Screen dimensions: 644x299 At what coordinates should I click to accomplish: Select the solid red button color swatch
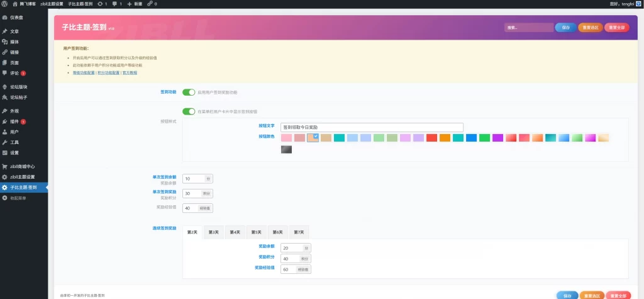431,137
